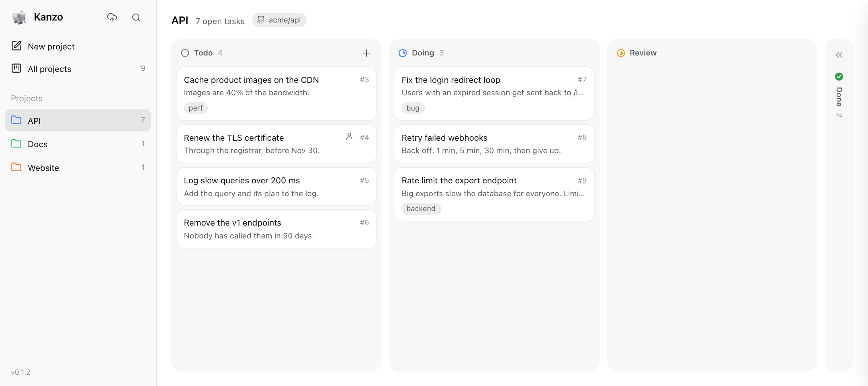The height and width of the screenshot is (386, 868).
Task: Click the backend tag on export task
Action: click(x=421, y=208)
